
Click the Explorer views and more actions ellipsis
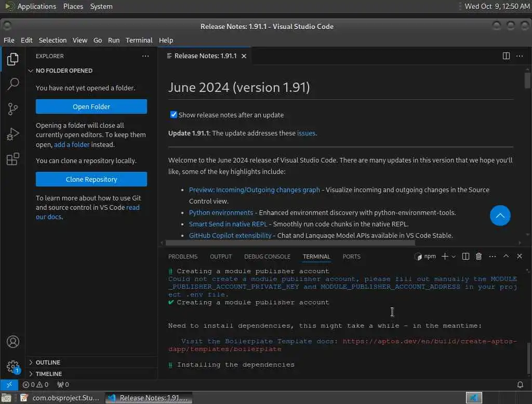tap(145, 56)
